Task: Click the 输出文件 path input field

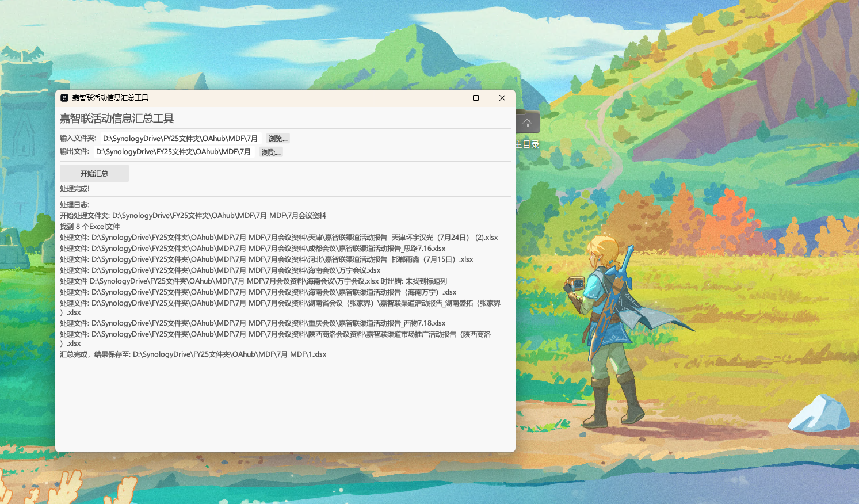Action: 174,151
